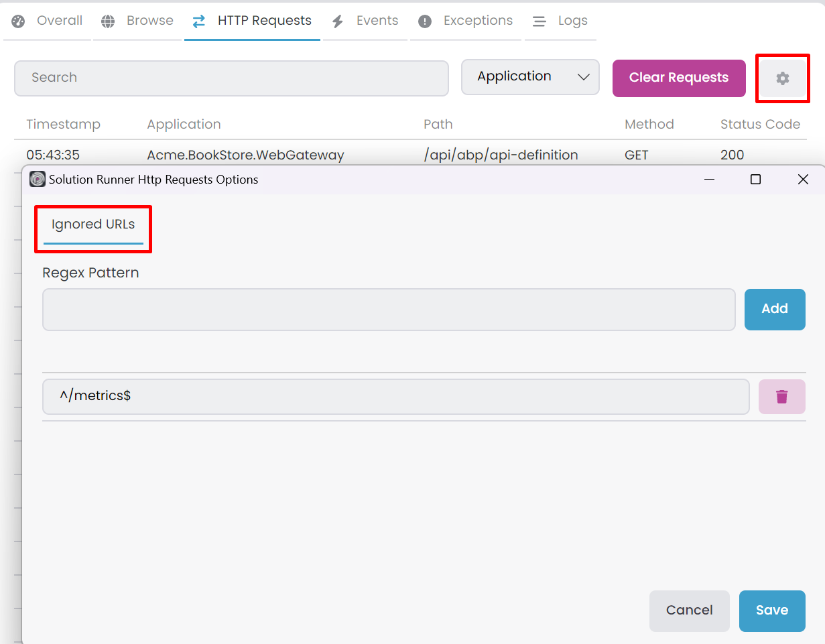Select the Events lightning bolt icon
825x644 pixels.
point(338,20)
